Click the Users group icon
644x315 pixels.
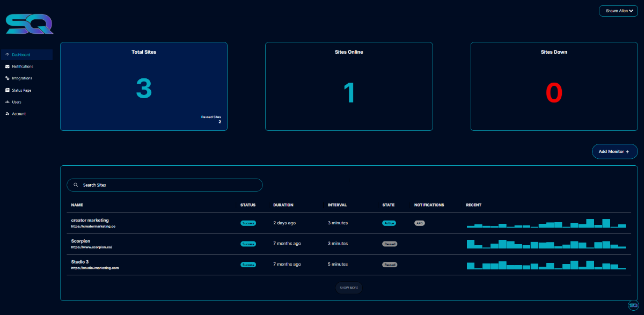pyautogui.click(x=7, y=102)
